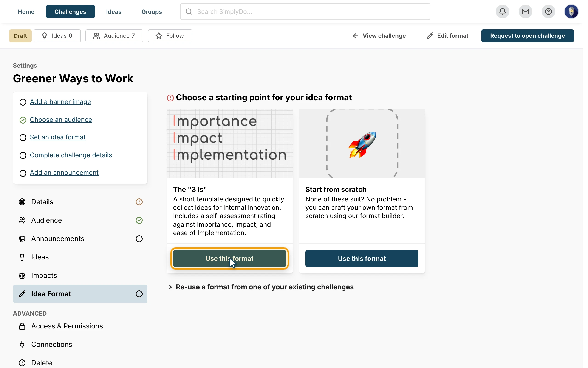Open the Groups tab
Image resolution: width=588 pixels, height=368 pixels.
[152, 11]
